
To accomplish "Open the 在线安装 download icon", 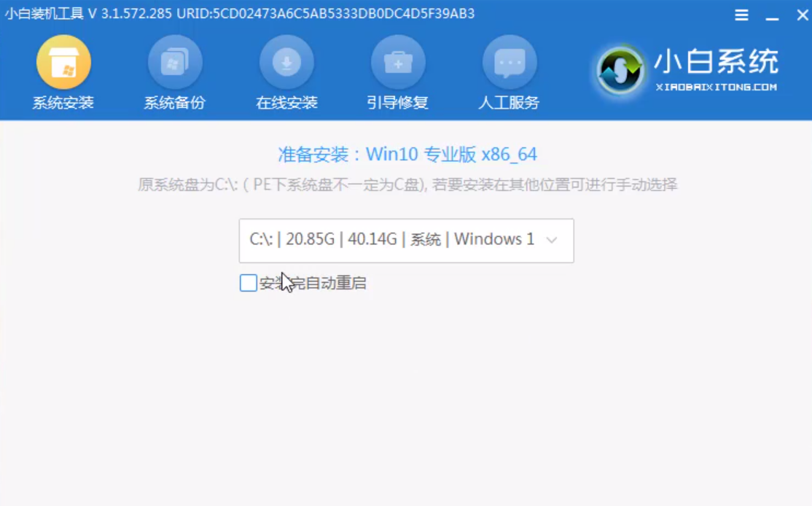I will (287, 62).
